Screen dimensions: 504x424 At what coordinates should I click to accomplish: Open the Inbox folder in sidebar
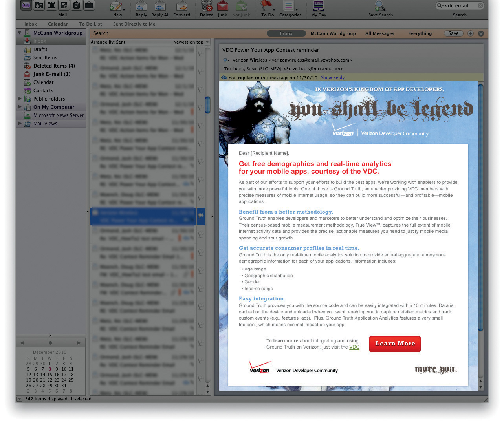[x=51, y=41]
